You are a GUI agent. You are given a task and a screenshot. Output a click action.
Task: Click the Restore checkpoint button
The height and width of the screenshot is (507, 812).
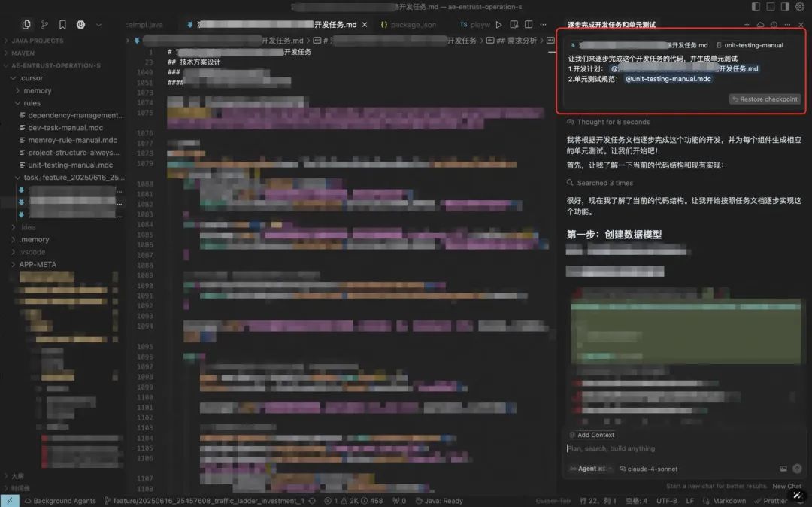coord(765,99)
